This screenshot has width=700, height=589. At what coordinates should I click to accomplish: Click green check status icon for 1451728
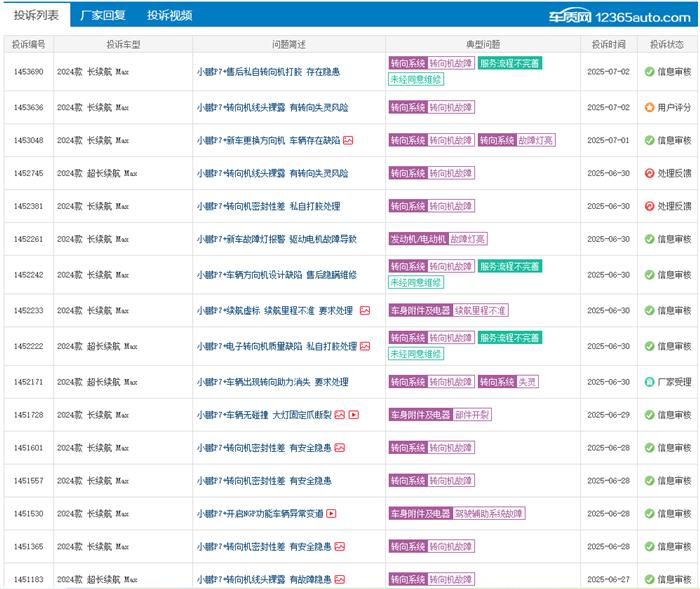(x=650, y=415)
